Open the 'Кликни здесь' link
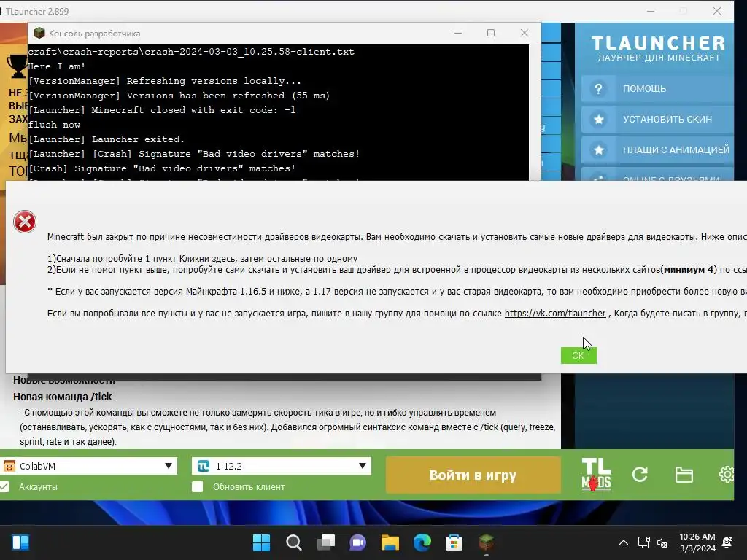This screenshot has height=560, width=747. (x=206, y=259)
